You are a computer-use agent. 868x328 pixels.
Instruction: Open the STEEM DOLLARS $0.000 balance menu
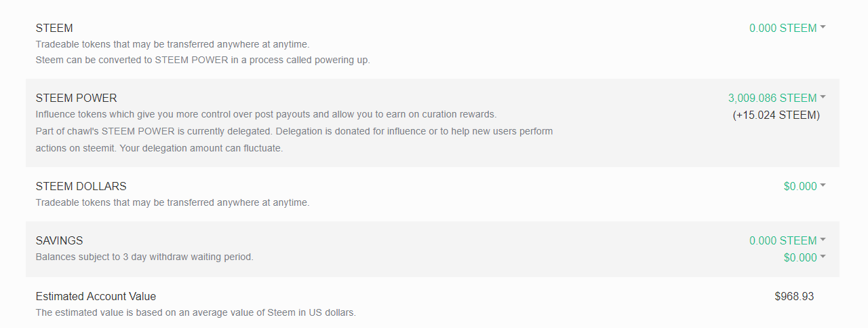(x=800, y=187)
